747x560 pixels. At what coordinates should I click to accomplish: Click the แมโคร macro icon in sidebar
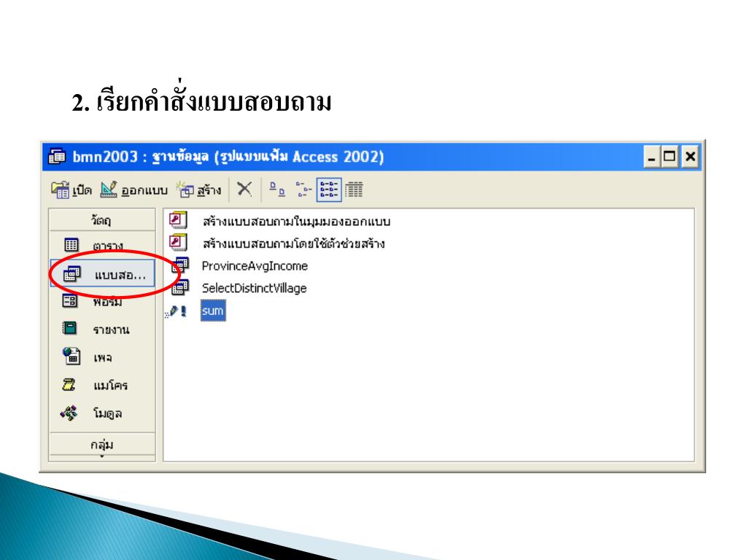click(69, 384)
